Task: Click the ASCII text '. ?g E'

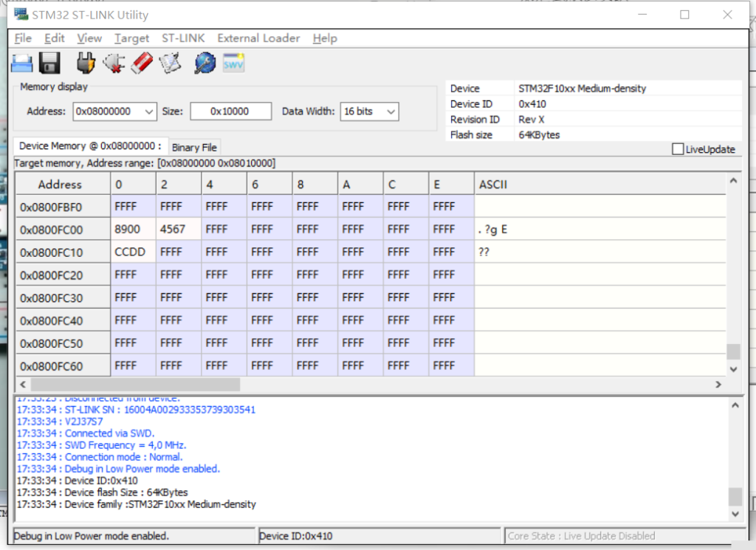Action: (x=492, y=230)
